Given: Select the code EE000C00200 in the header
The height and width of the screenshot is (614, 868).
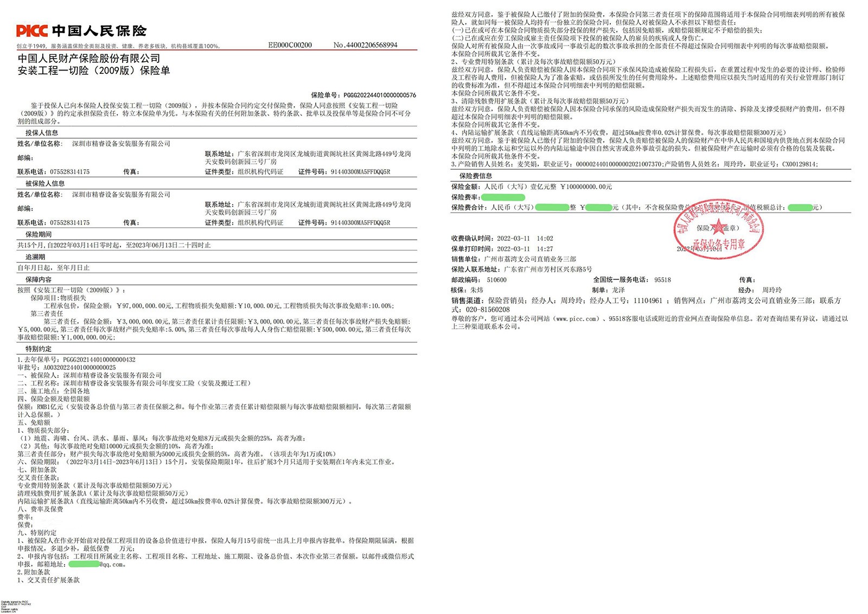Looking at the screenshot, I should 290,45.
